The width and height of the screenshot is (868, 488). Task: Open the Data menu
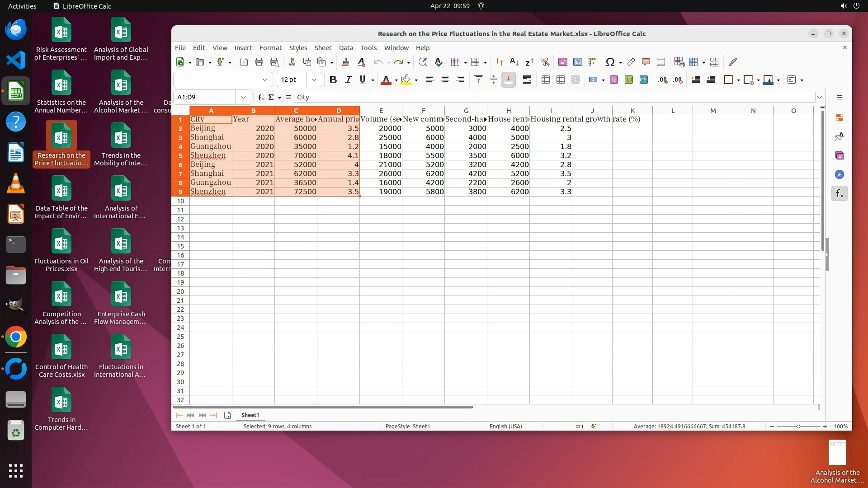click(346, 48)
